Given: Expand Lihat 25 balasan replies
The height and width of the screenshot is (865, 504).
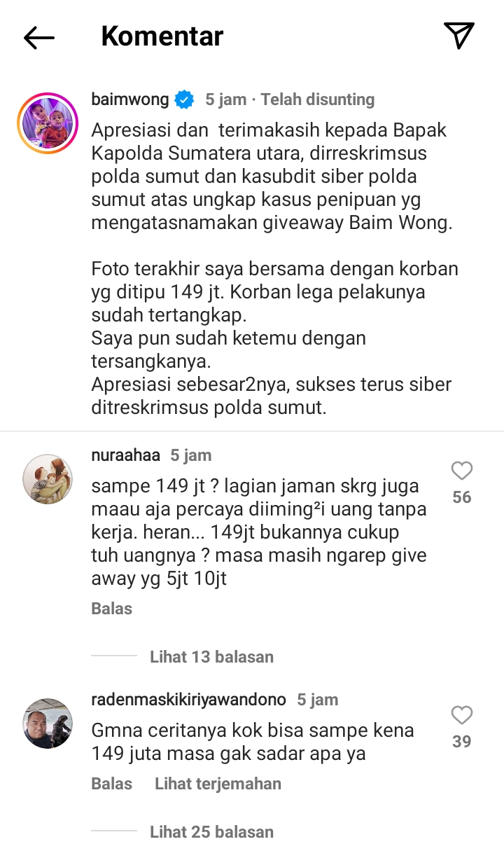Looking at the screenshot, I should coord(211,832).
